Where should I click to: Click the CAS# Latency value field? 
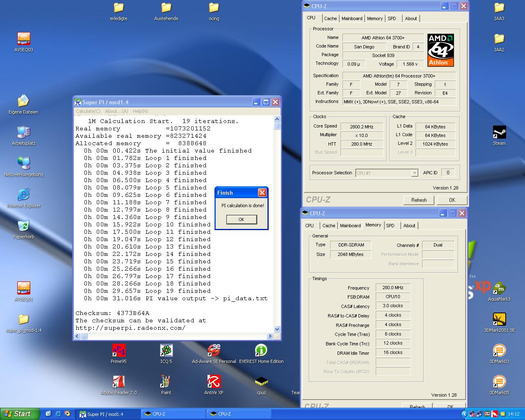[x=393, y=306]
